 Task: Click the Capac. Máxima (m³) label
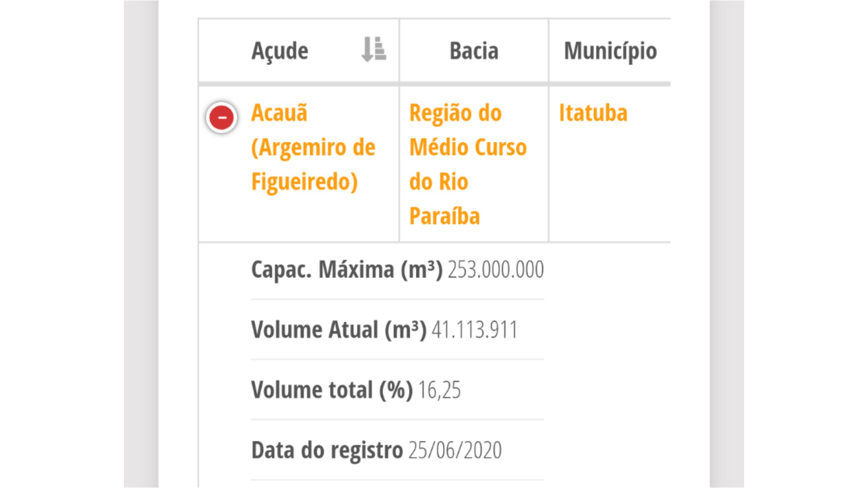coord(347,269)
